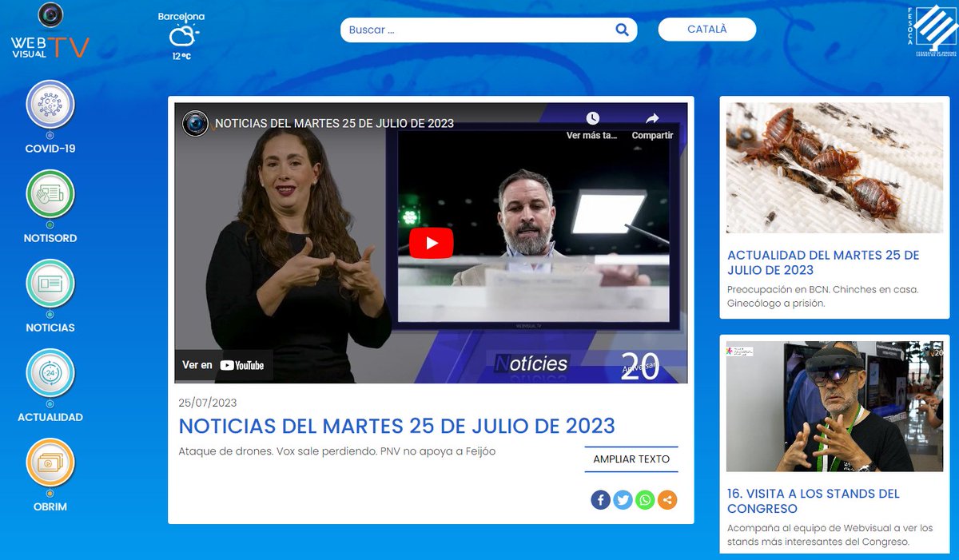Click the 12 ºC temperature reading
The width and height of the screenshot is (959, 560).
(x=181, y=57)
